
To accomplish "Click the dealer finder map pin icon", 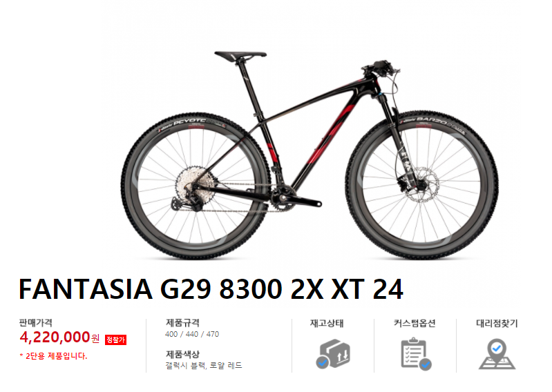I will (x=497, y=354).
